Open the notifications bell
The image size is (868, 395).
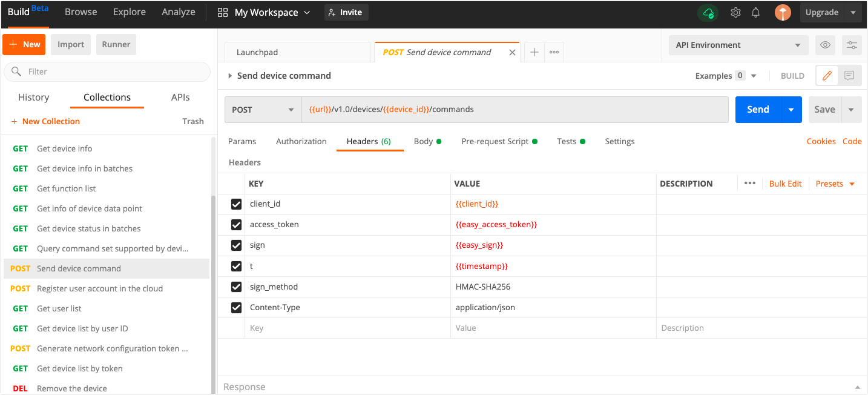click(x=755, y=13)
